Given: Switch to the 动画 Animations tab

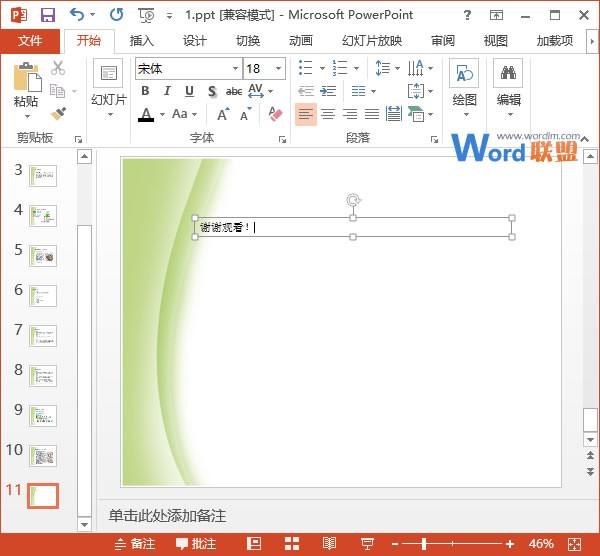Looking at the screenshot, I should 301,41.
